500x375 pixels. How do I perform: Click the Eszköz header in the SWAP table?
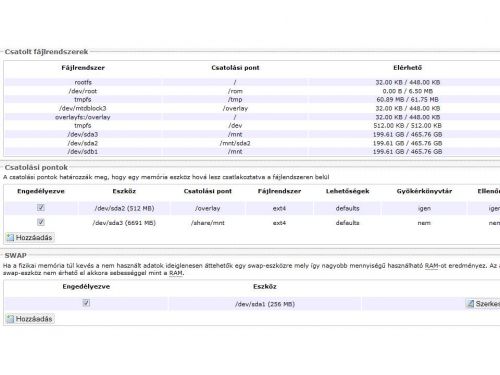tap(265, 286)
